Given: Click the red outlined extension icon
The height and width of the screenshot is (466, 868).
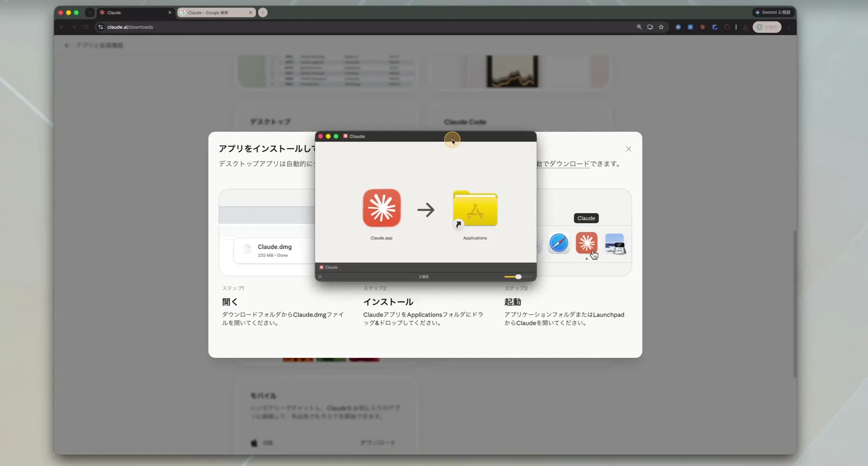Looking at the screenshot, I should [727, 27].
